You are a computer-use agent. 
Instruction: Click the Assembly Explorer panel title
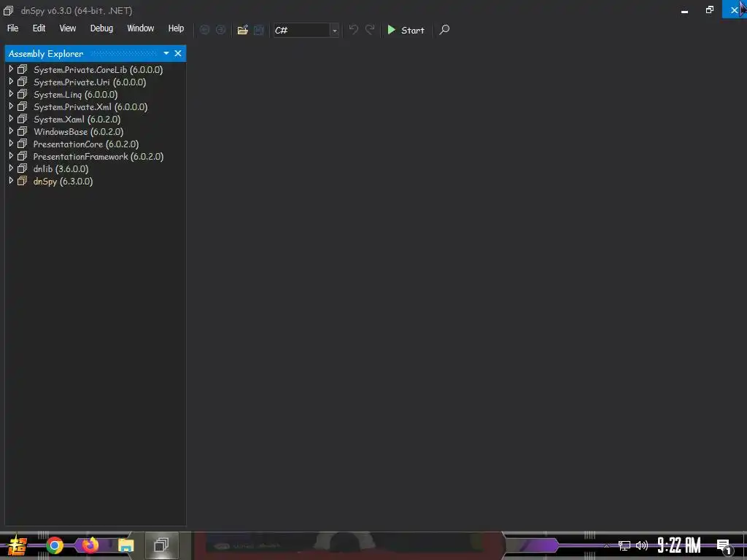[46, 54]
